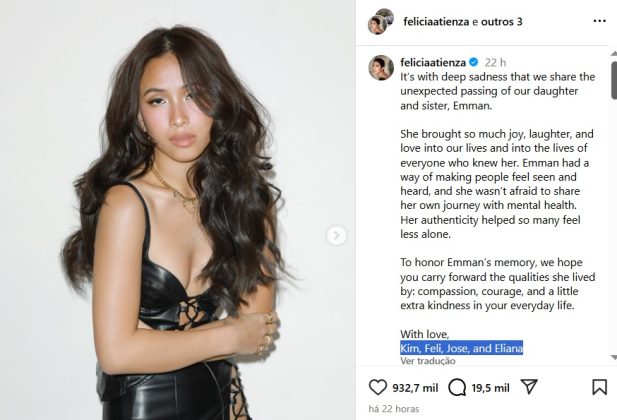Open the "19,5 mil" comments count
617x420 pixels.
coord(491,388)
